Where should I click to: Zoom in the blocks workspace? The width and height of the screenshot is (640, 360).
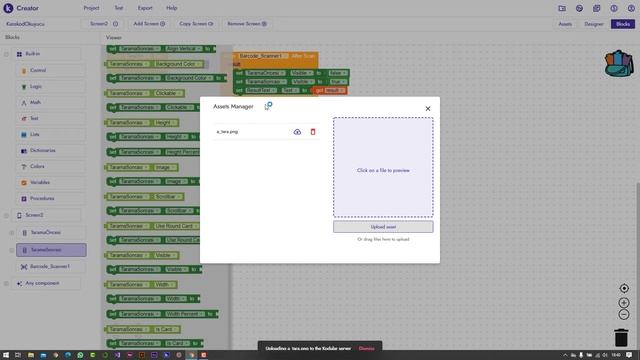[624, 303]
